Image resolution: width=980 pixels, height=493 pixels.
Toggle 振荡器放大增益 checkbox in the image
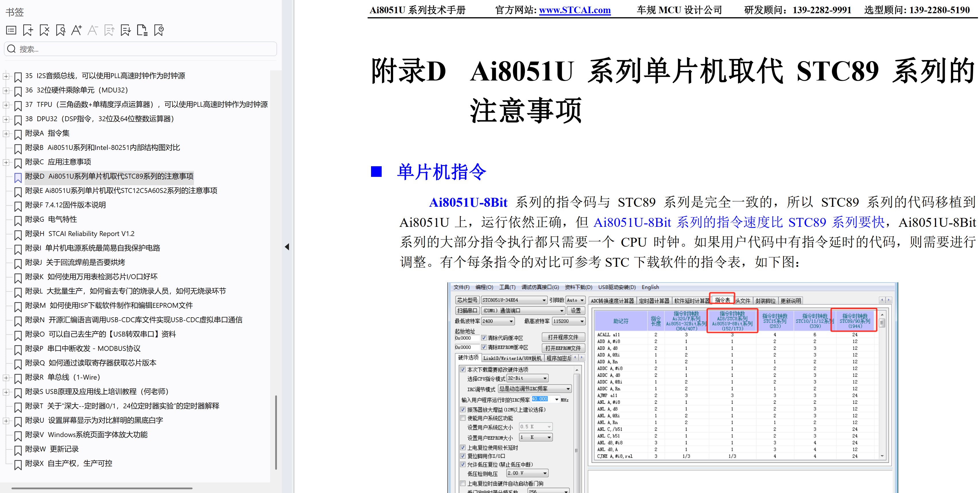[x=463, y=410]
